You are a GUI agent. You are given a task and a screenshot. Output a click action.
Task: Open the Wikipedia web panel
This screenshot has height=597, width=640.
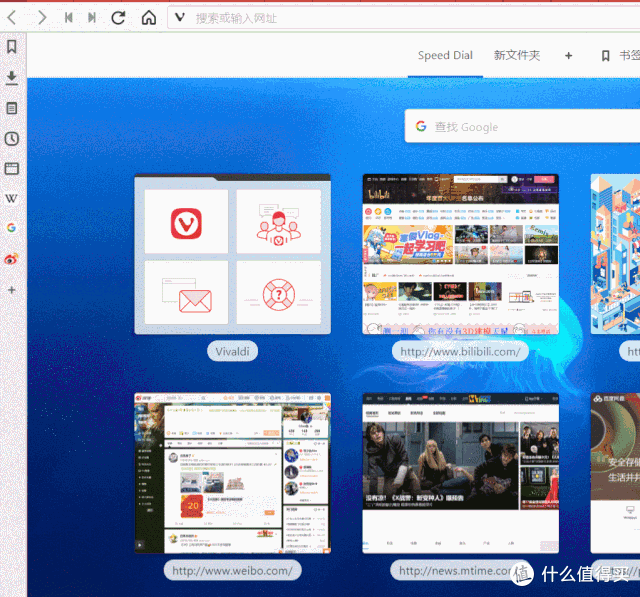click(x=11, y=199)
